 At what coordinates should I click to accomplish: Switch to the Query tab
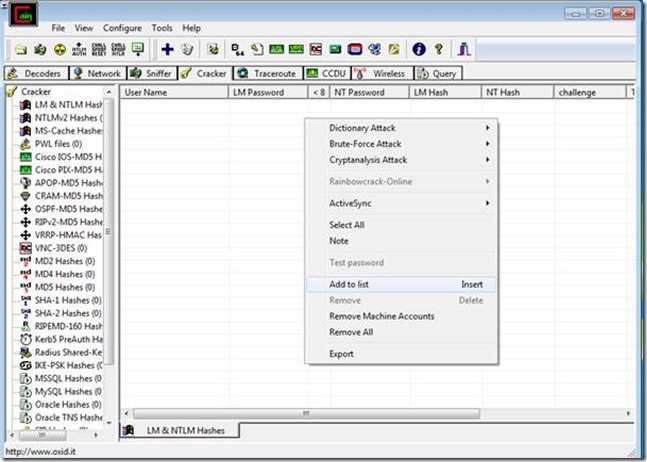coord(438,73)
